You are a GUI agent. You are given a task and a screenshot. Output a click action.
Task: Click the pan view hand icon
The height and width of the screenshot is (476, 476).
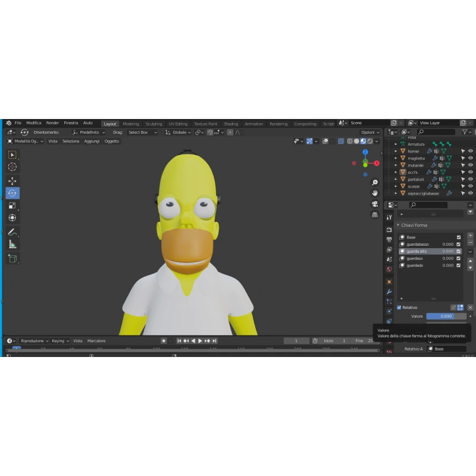point(375,193)
